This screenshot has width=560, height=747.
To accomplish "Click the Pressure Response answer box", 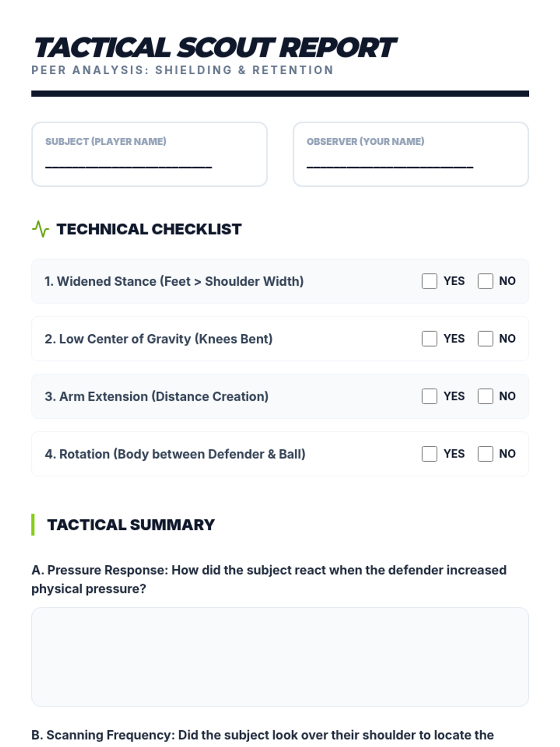I will coord(280,657).
